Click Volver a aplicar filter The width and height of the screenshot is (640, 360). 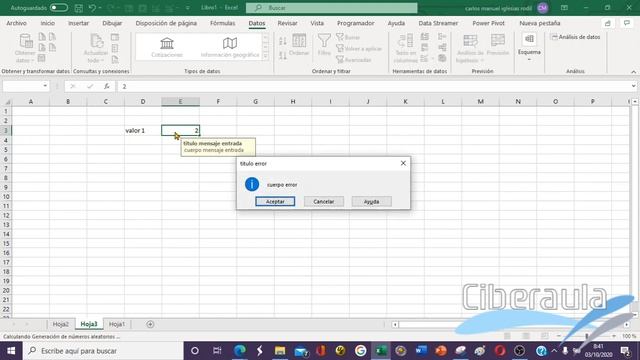pyautogui.click(x=359, y=49)
